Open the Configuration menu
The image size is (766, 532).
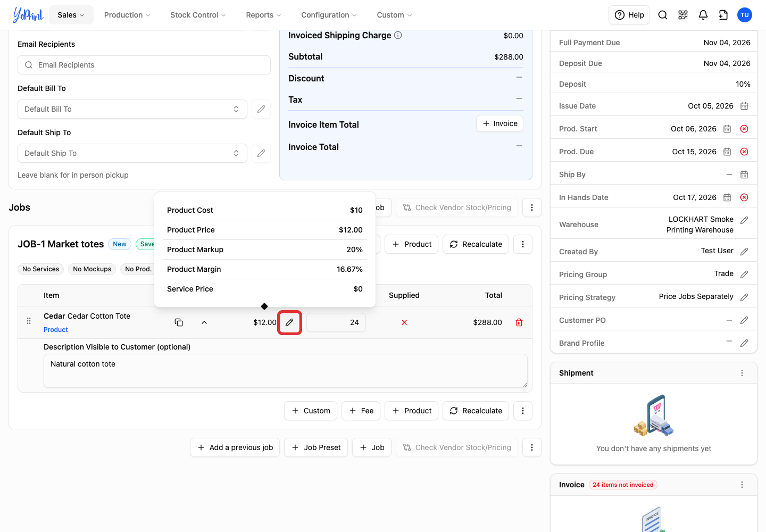tap(329, 15)
